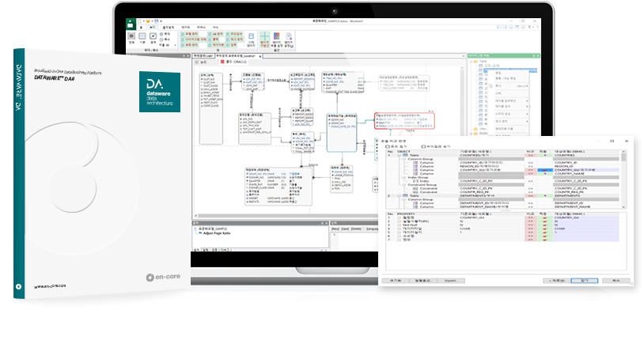Collapse the Table folder in right tree
Screen dimensions: 644x340
click(471, 62)
